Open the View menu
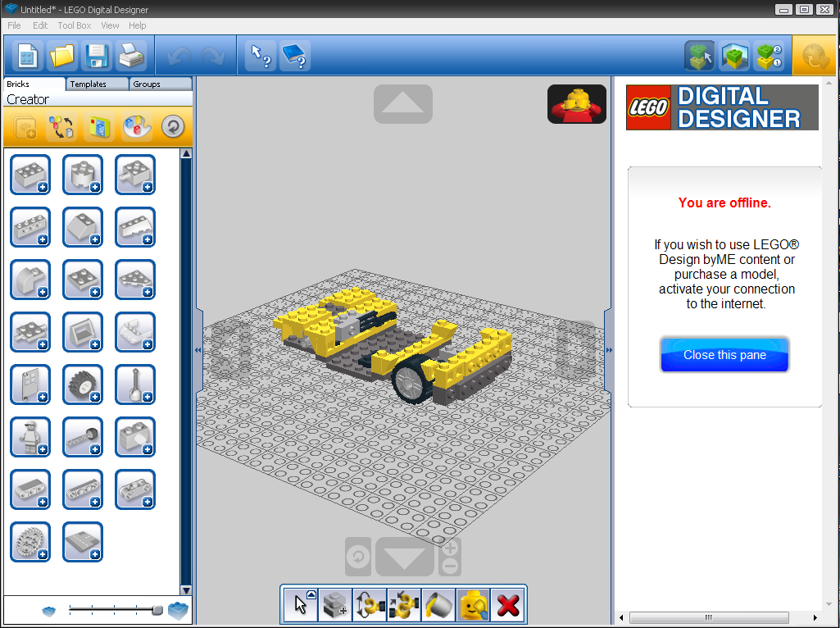The image size is (840, 628). [x=110, y=25]
